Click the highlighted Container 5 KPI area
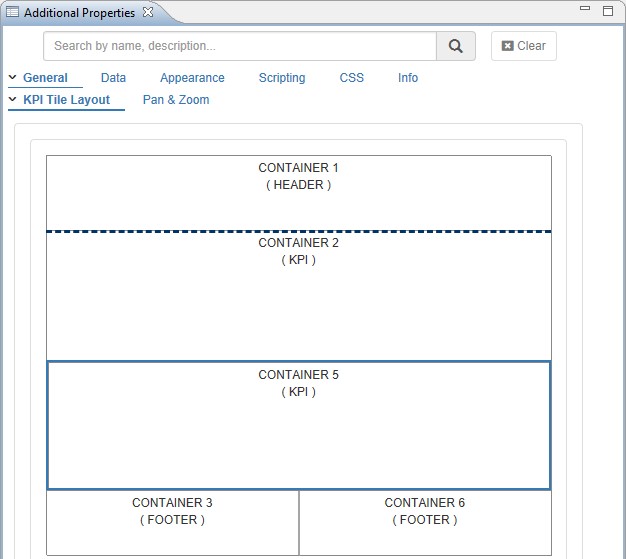This screenshot has width=626, height=559. coord(298,425)
